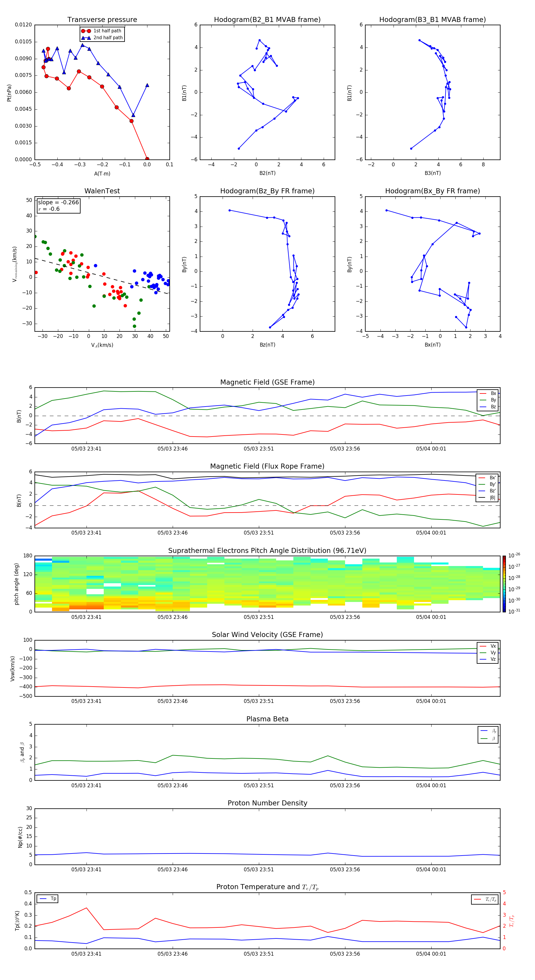The height and width of the screenshot is (980, 535).
Task: Select the "1st half path" legend entry
Action: [x=102, y=31]
